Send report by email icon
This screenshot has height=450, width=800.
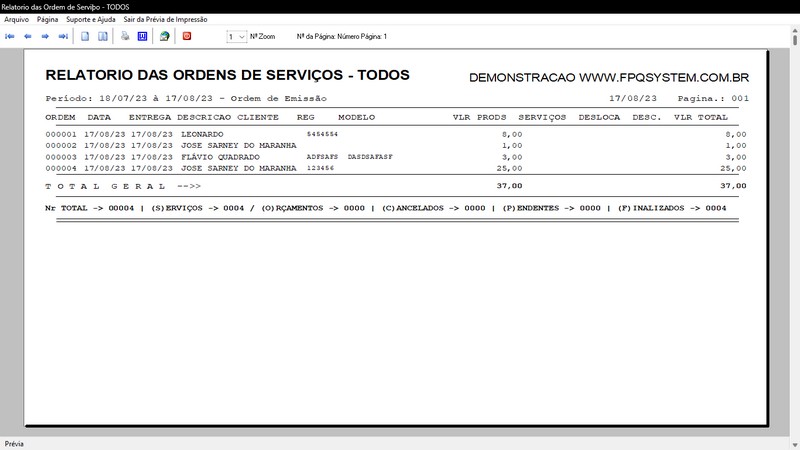point(164,36)
